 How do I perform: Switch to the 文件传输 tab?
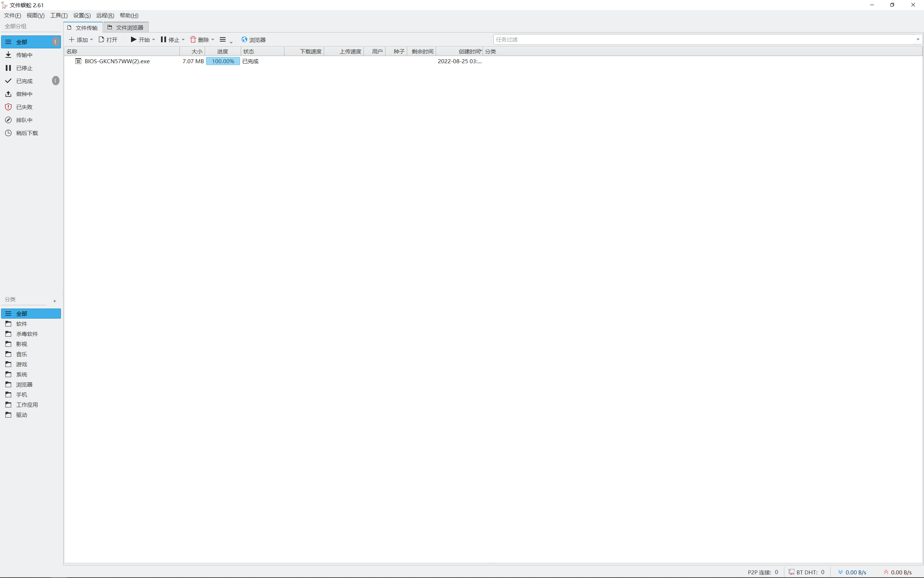83,27
